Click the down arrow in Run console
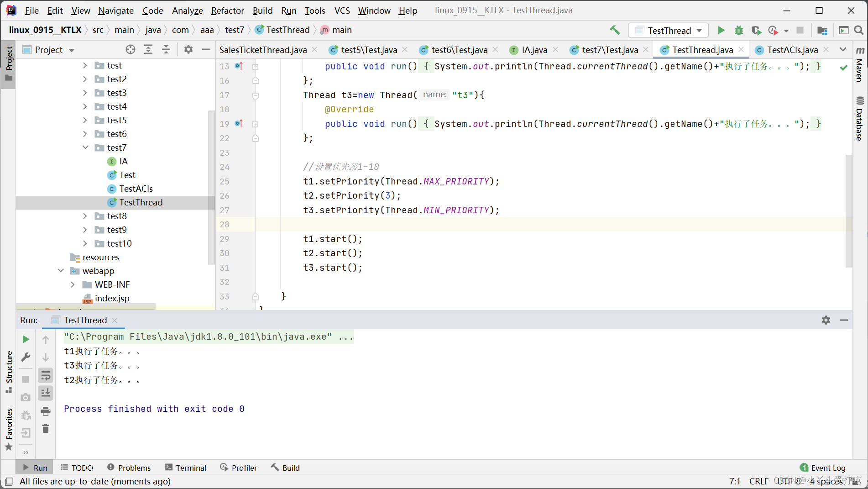 (46, 357)
